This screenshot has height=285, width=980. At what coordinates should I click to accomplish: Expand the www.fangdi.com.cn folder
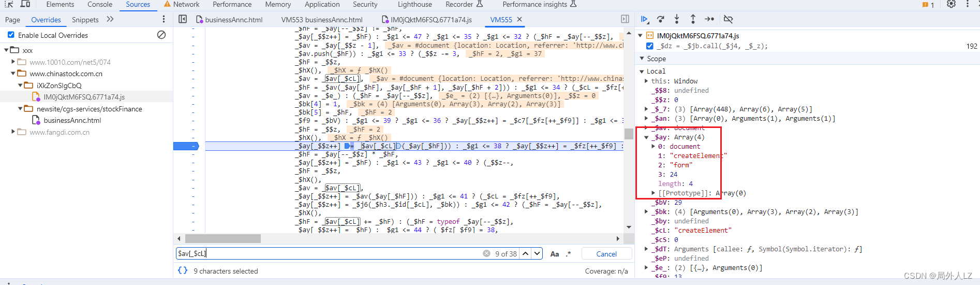[x=13, y=132]
